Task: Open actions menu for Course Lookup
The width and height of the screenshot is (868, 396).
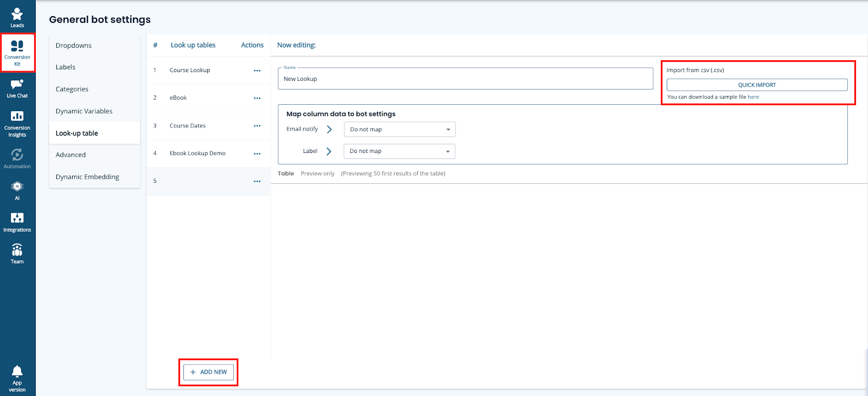Action: (x=257, y=71)
